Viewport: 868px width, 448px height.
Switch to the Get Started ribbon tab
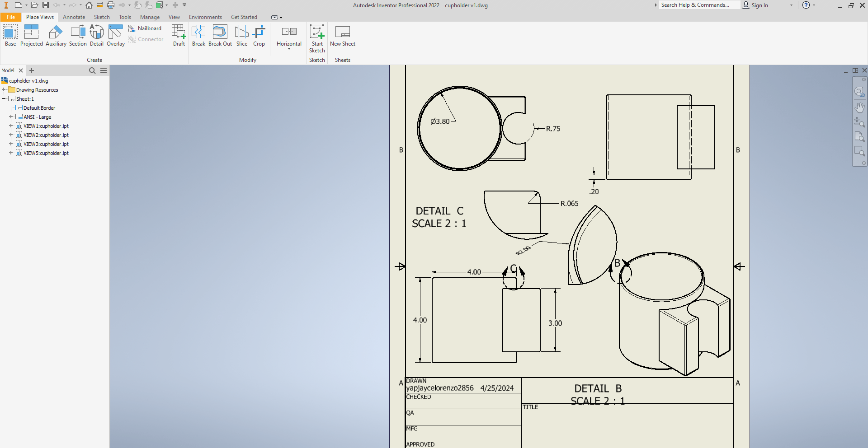244,17
